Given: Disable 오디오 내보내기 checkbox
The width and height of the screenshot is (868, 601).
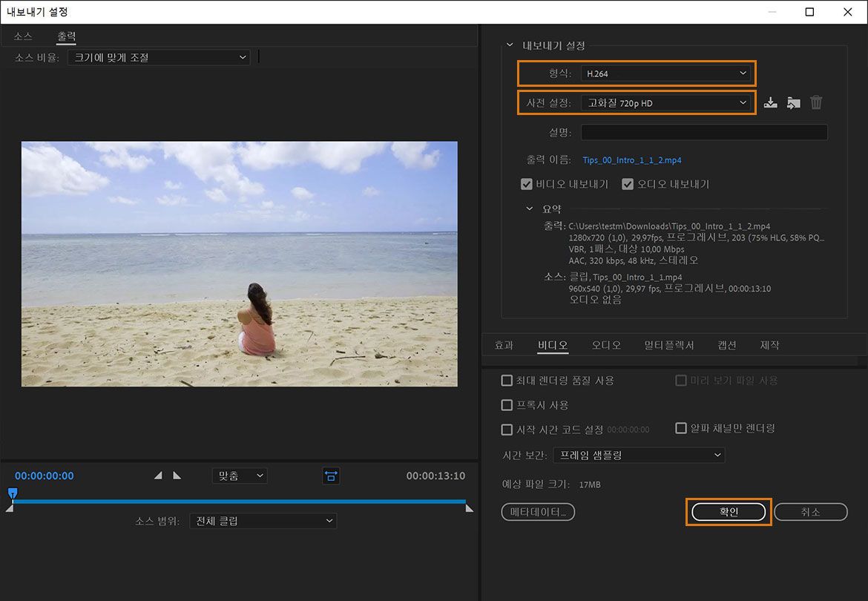Looking at the screenshot, I should (628, 184).
